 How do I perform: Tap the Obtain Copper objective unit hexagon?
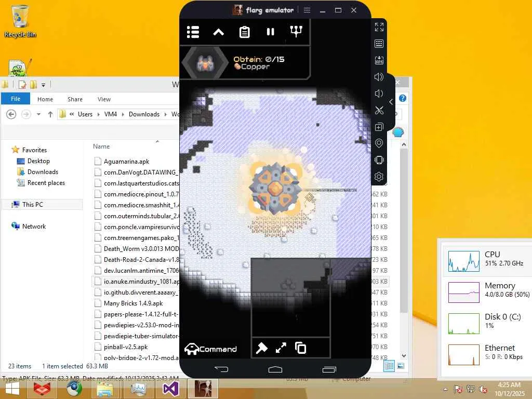tap(205, 63)
